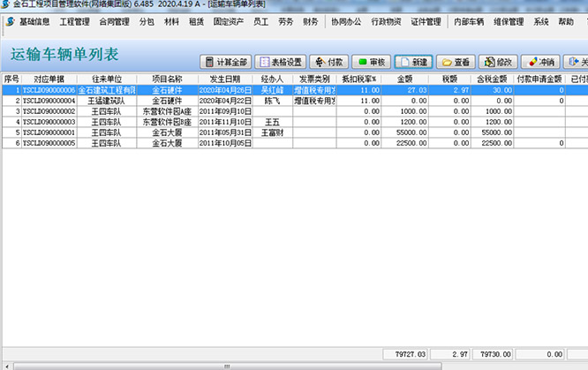This screenshot has height=370, width=588.
Task: Click the scrollbar left arrow
Action: click(7, 365)
